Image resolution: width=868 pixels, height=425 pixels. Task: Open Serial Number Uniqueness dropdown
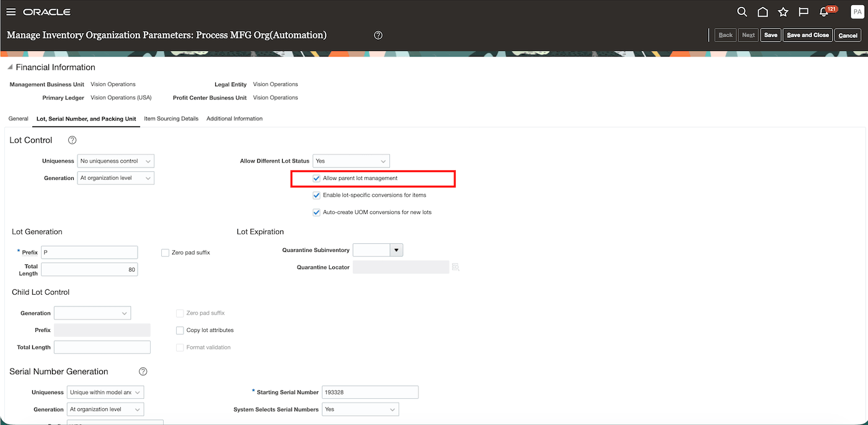105,392
